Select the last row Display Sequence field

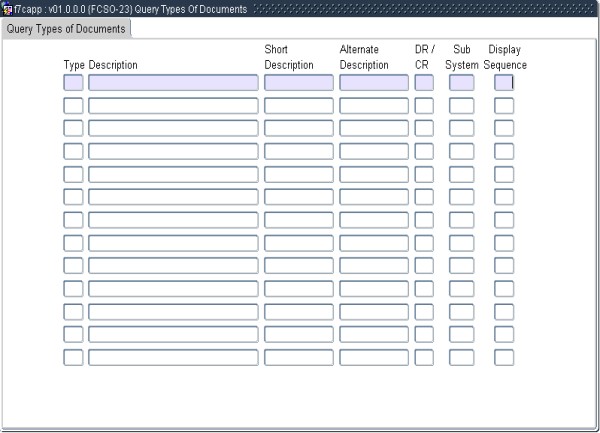pos(504,357)
